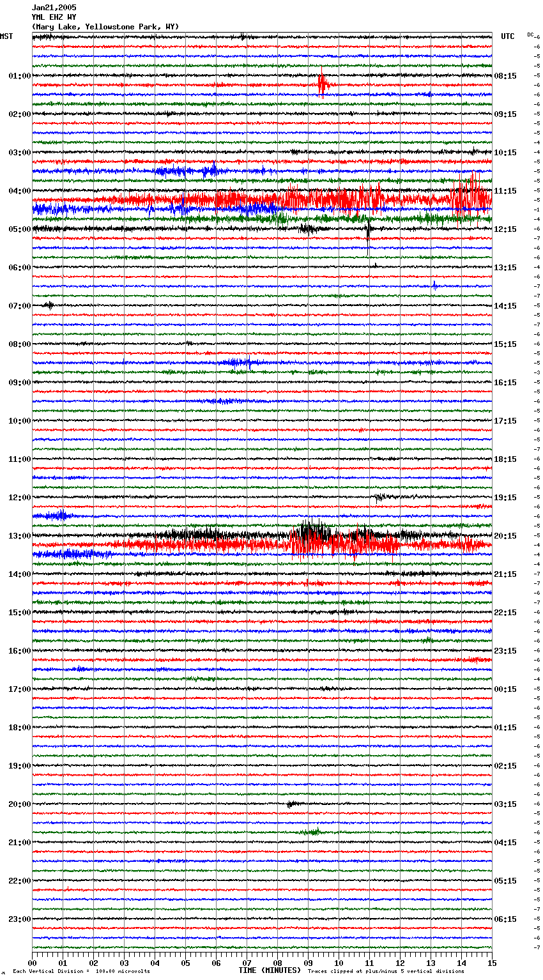This screenshot has height=980, width=543.
Task: Select the 15:00 MST time label
Action: [x=20, y=613]
